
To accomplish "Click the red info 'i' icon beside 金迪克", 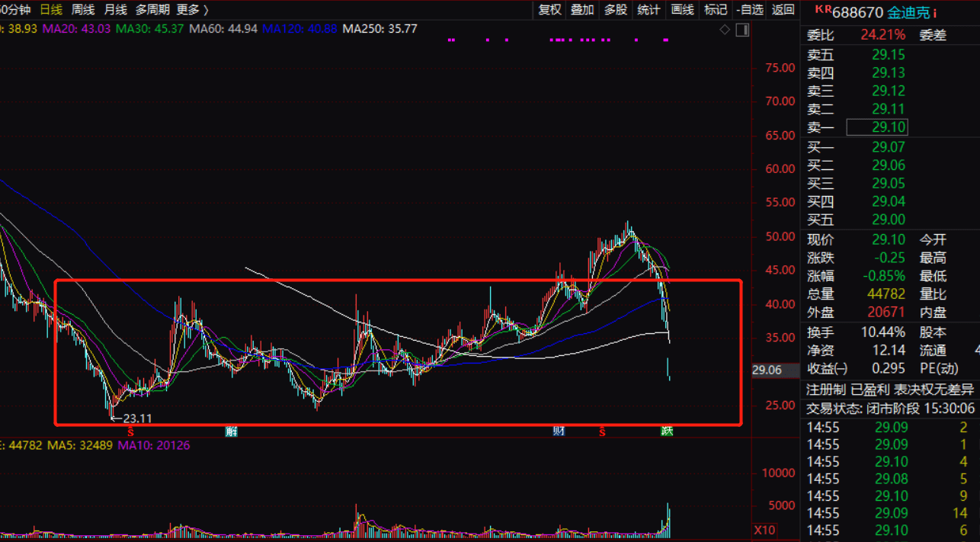I will pos(935,13).
